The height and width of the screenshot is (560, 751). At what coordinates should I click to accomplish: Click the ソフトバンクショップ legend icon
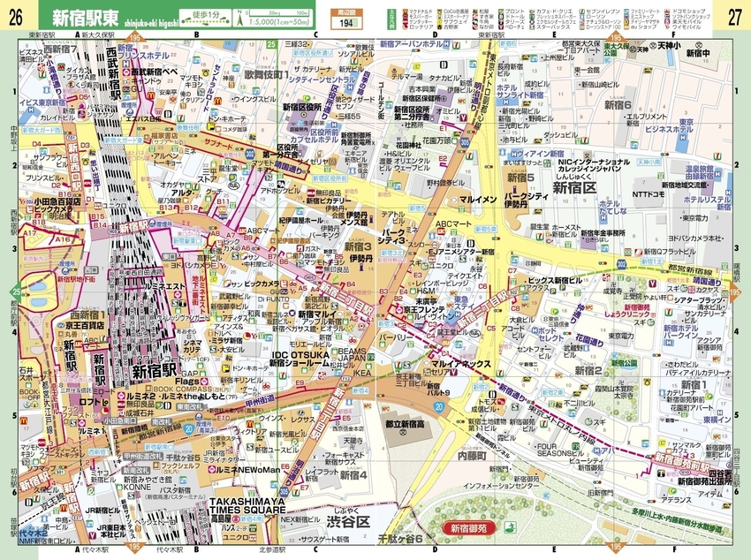667,16
